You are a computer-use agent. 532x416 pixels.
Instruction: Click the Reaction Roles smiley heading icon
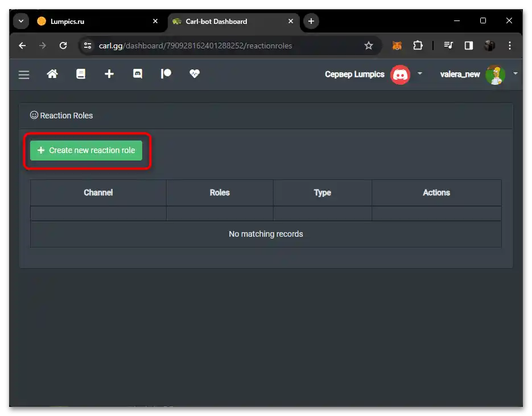click(x=34, y=115)
